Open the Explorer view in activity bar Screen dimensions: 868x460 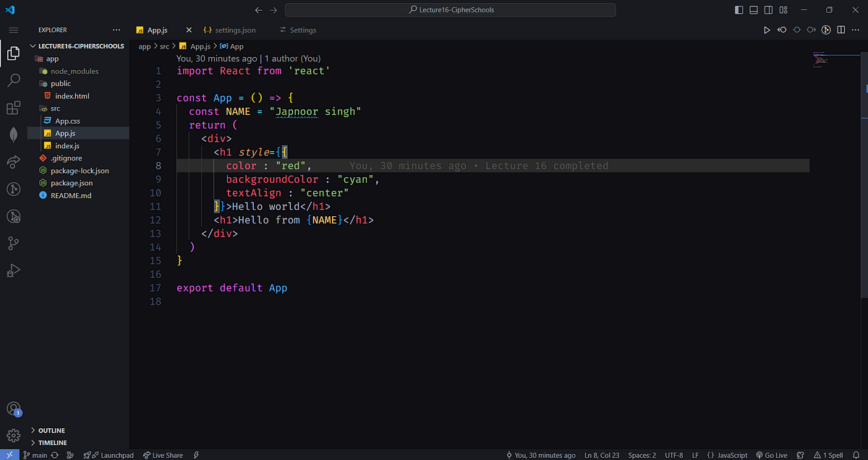coord(13,54)
